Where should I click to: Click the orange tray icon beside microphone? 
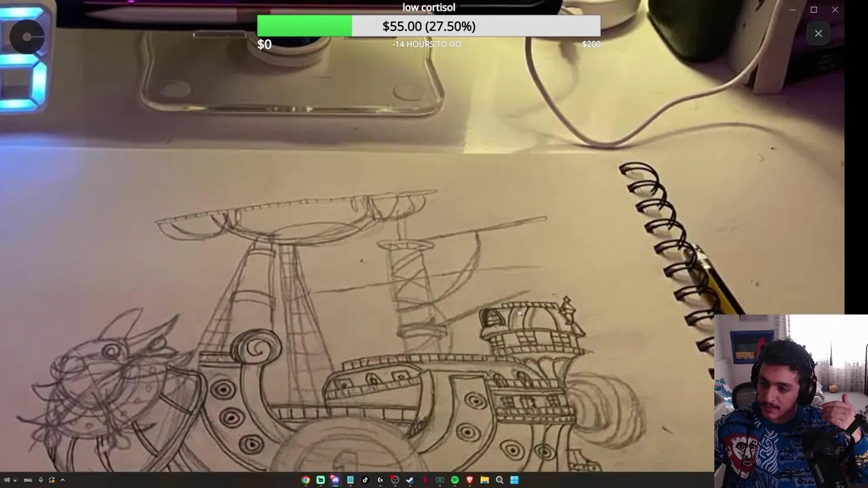52,480
